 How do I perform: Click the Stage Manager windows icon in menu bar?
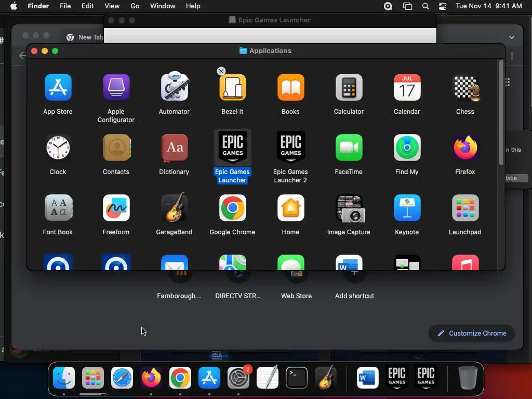point(407,6)
